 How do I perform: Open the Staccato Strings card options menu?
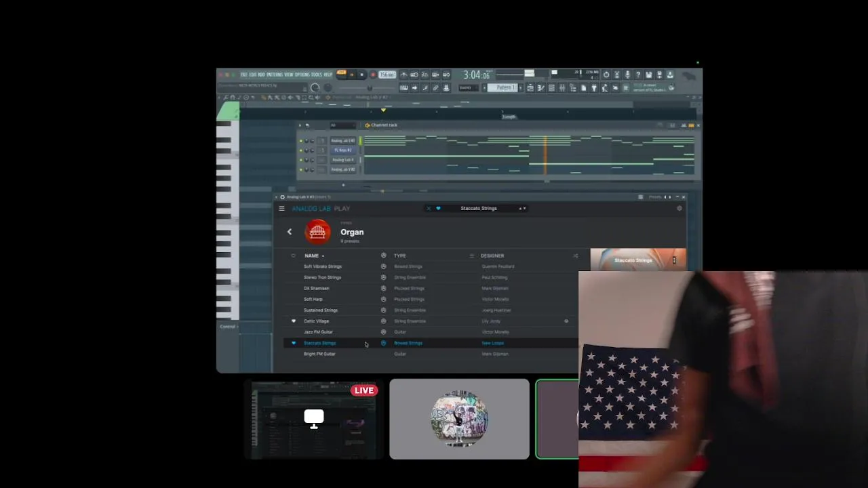(674, 260)
